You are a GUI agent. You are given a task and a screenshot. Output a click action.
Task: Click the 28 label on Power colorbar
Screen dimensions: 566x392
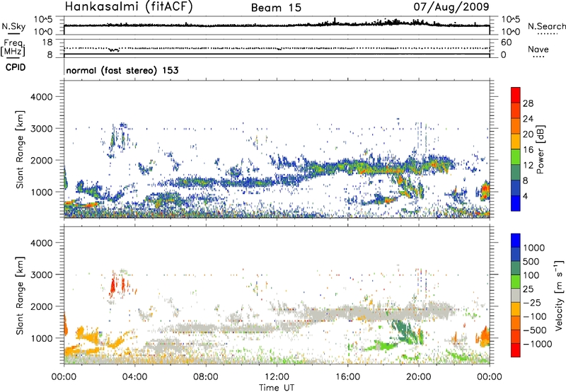pos(528,103)
